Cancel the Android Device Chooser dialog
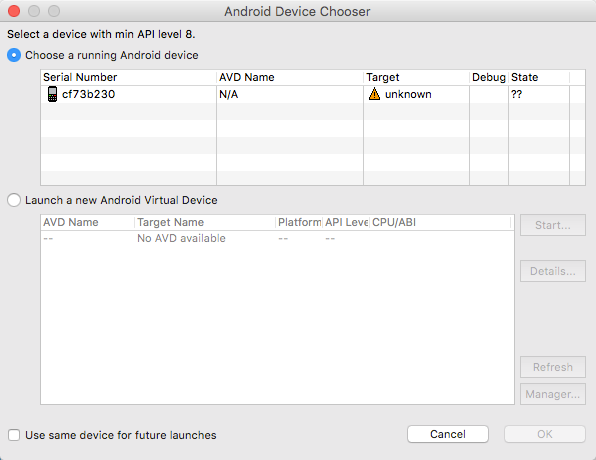 [x=448, y=434]
